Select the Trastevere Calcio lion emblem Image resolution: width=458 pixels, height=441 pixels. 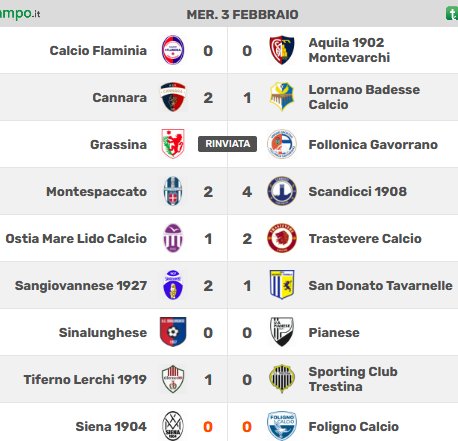282,238
